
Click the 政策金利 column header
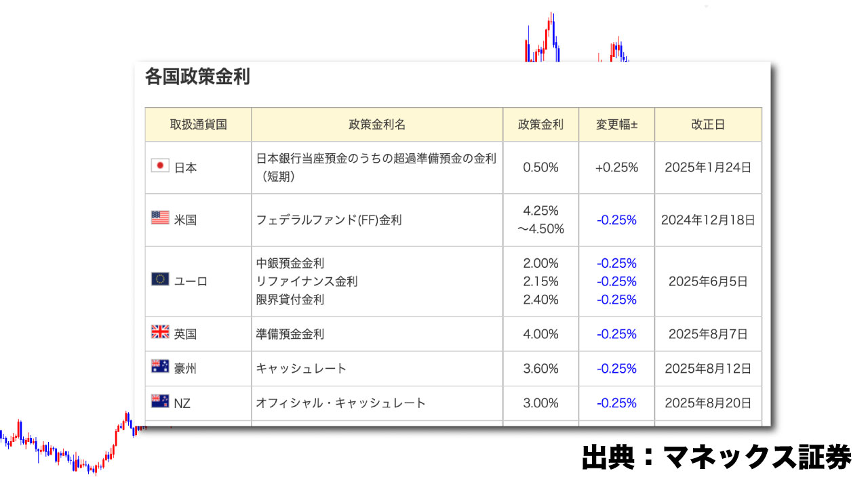(540, 125)
